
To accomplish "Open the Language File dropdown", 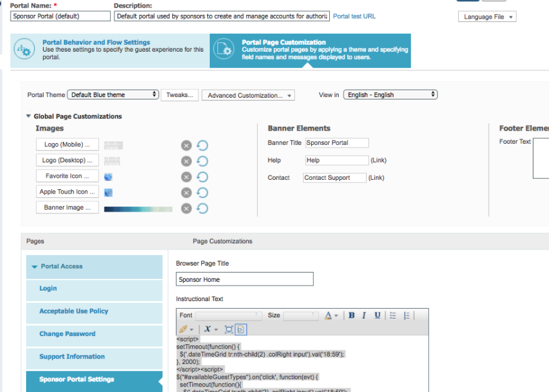I will point(487,17).
